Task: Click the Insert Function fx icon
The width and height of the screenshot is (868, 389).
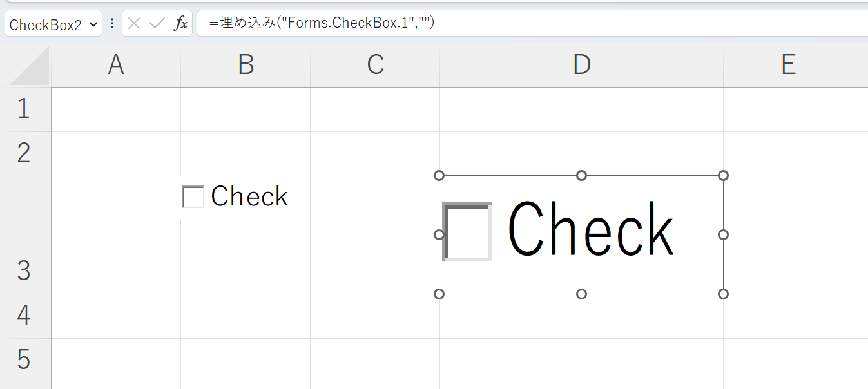Action: point(181,24)
